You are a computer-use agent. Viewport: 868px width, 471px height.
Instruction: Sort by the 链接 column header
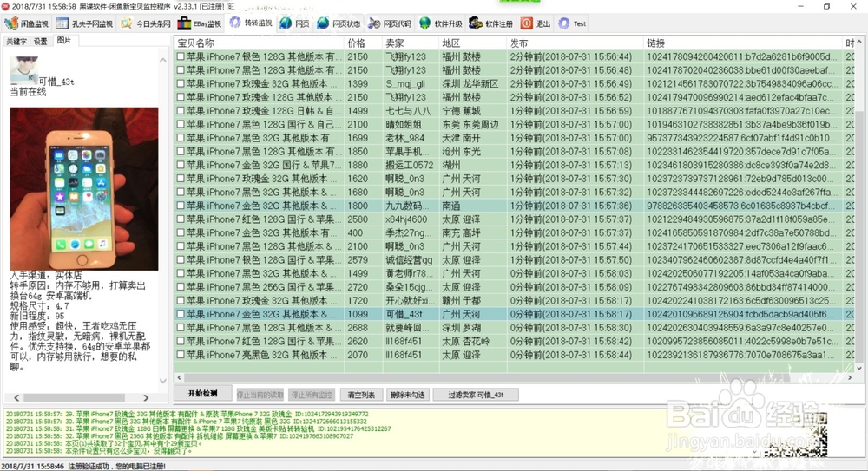pyautogui.click(x=743, y=43)
